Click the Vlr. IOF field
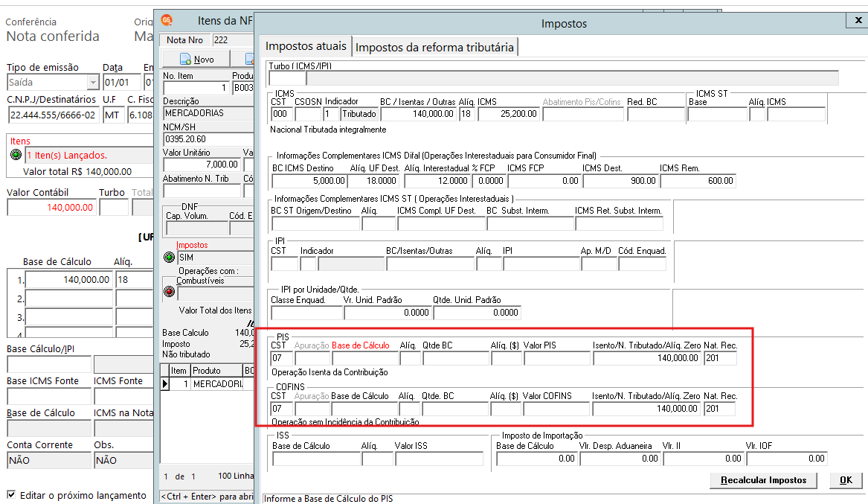 point(786,459)
